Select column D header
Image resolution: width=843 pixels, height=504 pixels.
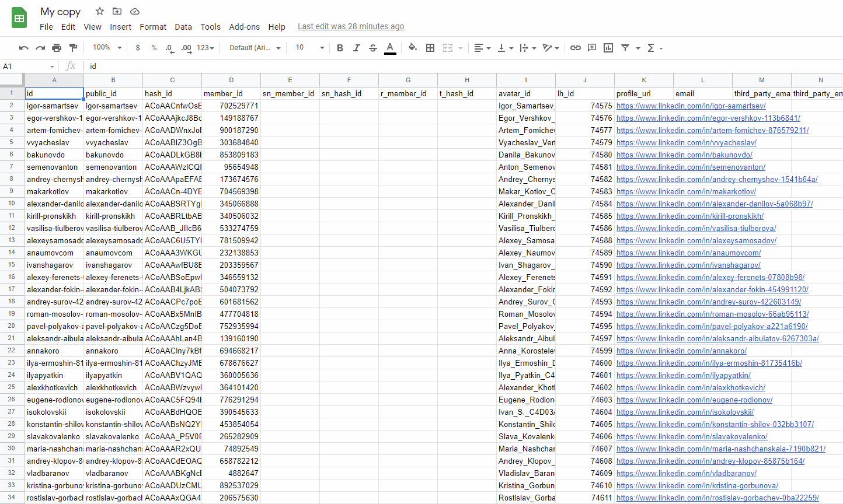click(231, 80)
